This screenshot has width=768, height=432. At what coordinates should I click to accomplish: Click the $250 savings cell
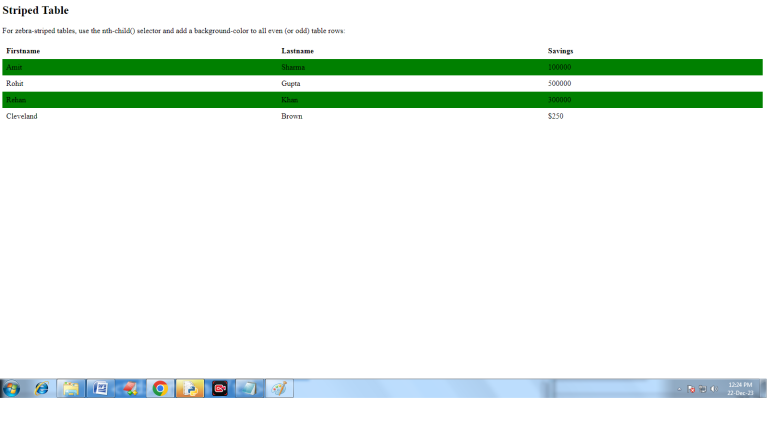click(x=556, y=117)
